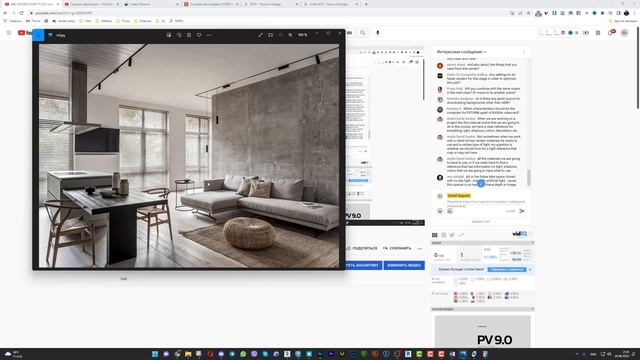The image size is (640, 360).
Task: Click the zoom magnifier icon in Photos toolbar
Action: tap(290, 35)
